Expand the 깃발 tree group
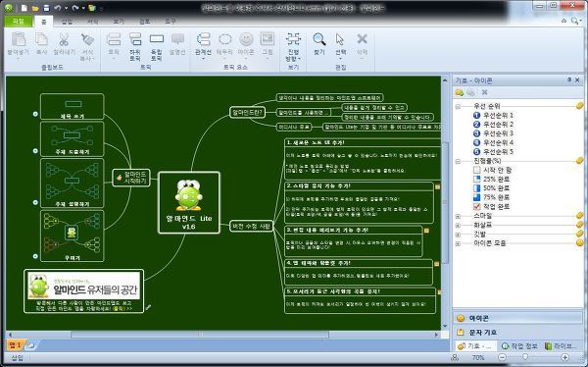The height and width of the screenshot is (367, 588). pyautogui.click(x=458, y=235)
